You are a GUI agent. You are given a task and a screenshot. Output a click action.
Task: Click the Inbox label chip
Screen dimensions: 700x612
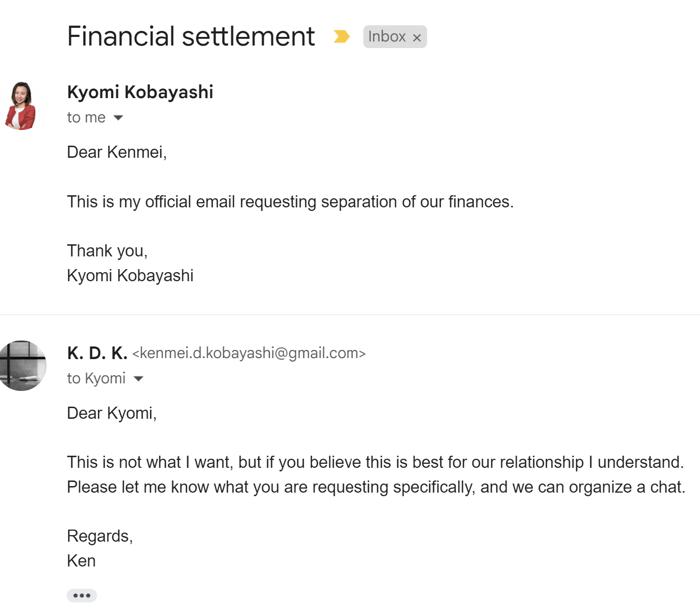coord(387,36)
